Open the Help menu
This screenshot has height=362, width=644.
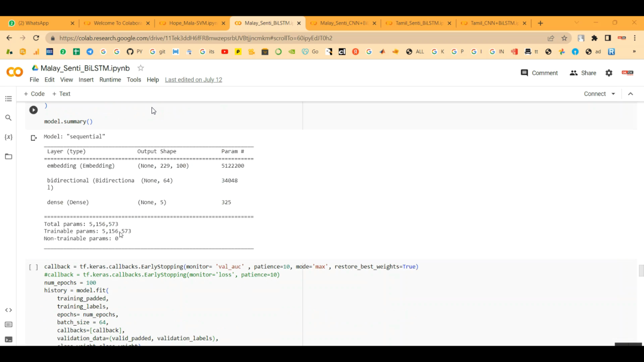[x=153, y=80]
